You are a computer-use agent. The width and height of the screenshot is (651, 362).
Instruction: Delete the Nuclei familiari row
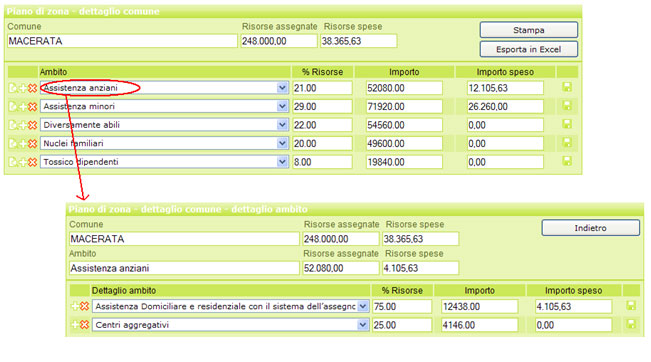32,144
